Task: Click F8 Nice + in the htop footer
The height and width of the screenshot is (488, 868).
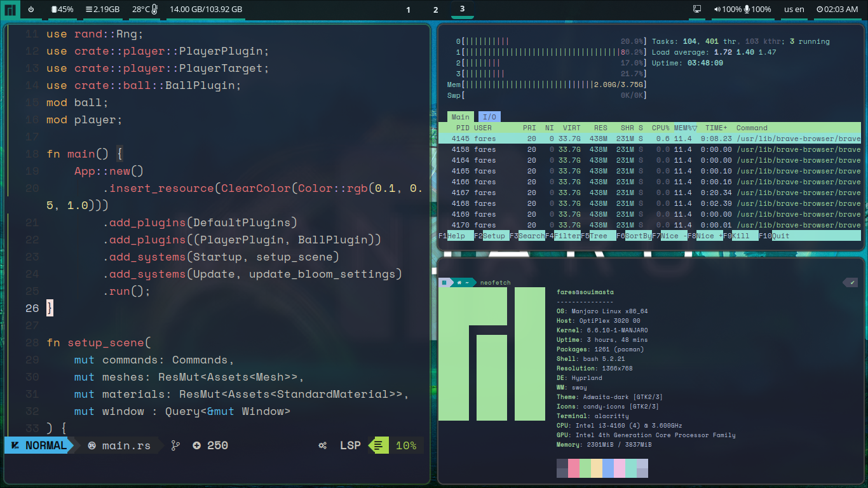Action: [x=705, y=236]
